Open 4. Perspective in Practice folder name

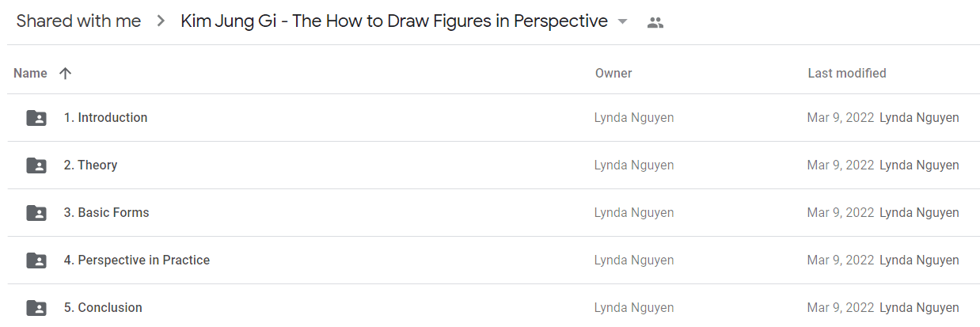pyautogui.click(x=137, y=260)
